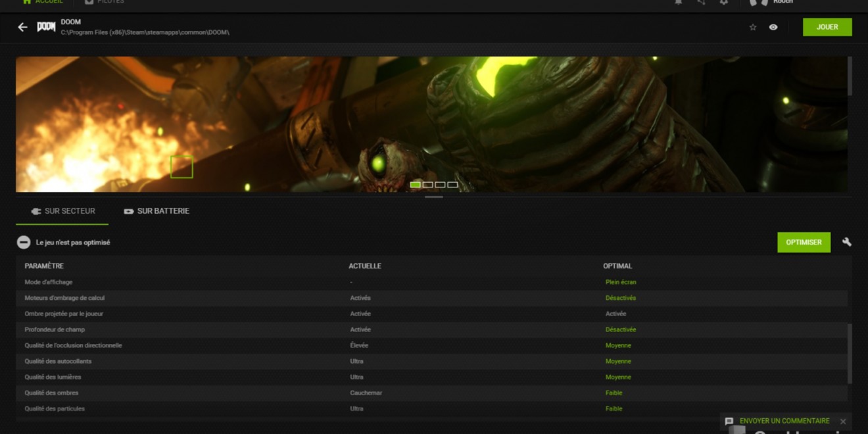Open the share icon in top bar
This screenshot has height=434, width=868.
(x=701, y=3)
